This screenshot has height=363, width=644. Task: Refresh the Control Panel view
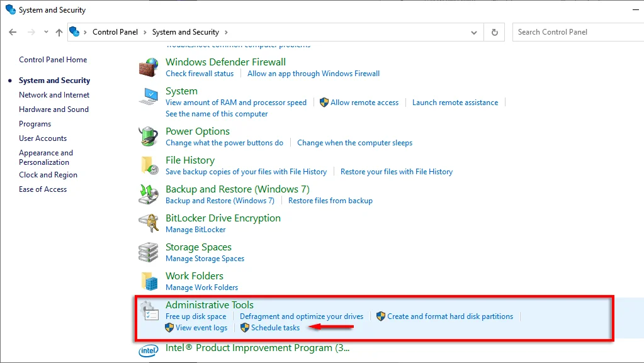pos(495,32)
